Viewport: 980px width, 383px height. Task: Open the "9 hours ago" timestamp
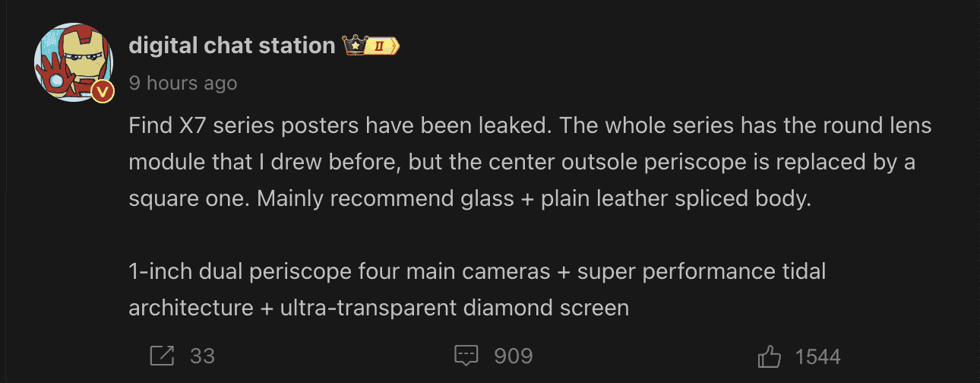click(x=183, y=83)
